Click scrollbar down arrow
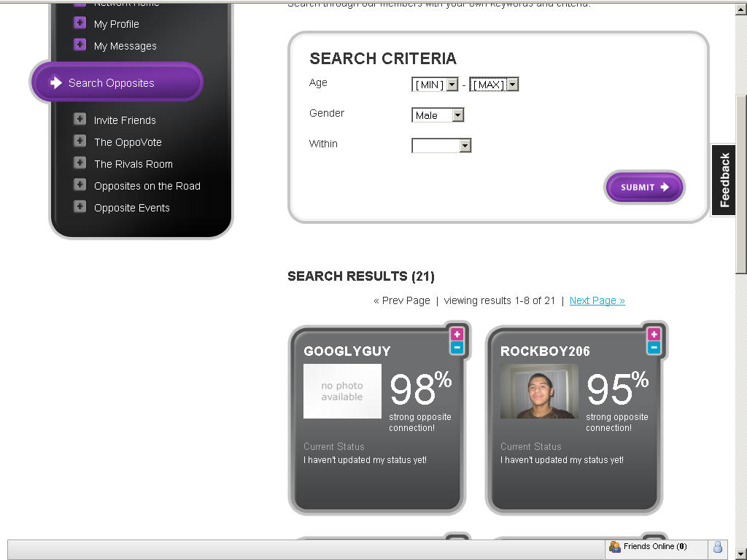 coord(741,554)
